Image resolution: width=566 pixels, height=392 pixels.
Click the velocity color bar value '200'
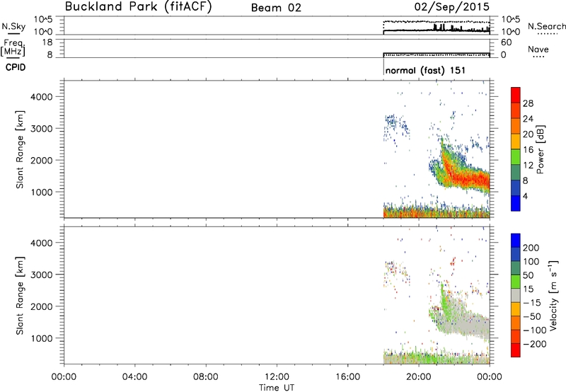point(531,248)
